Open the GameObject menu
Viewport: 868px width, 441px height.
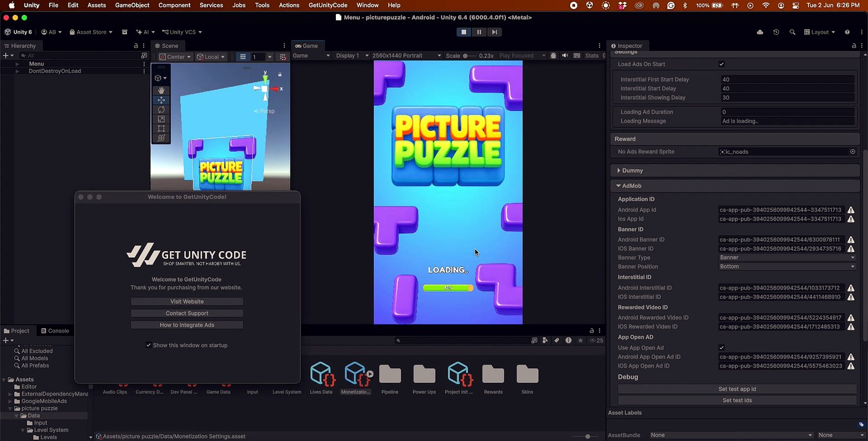pos(132,5)
